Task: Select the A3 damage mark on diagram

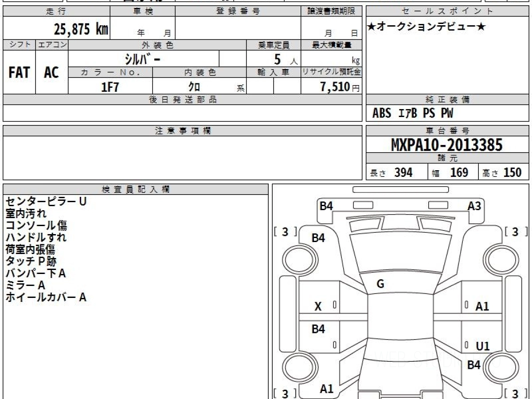Action: pos(474,206)
